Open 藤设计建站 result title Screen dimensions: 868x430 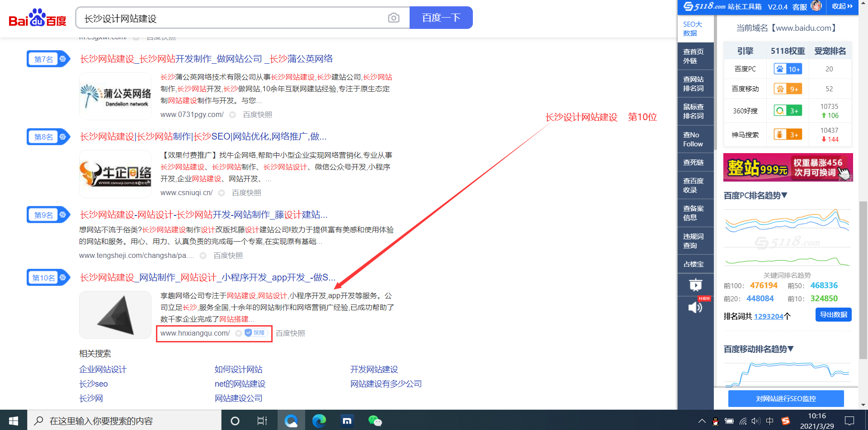203,215
